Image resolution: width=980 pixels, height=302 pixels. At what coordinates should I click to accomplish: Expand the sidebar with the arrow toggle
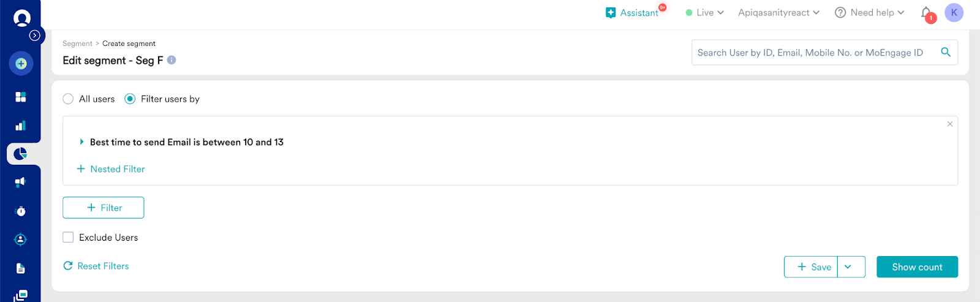pos(35,36)
